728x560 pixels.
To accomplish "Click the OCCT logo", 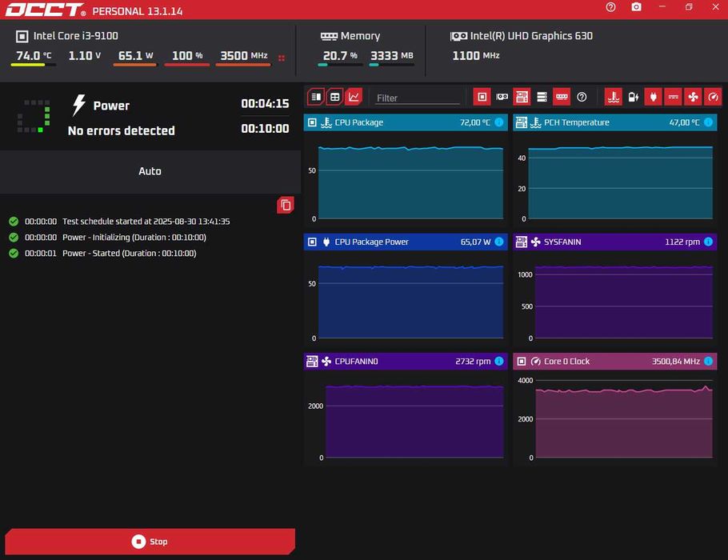I will [45, 10].
